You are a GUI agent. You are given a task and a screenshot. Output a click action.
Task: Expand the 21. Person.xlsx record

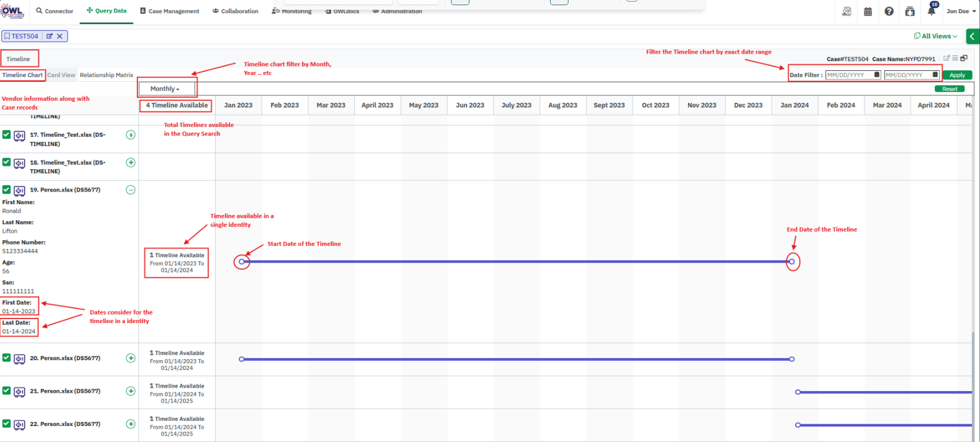pyautogui.click(x=131, y=391)
